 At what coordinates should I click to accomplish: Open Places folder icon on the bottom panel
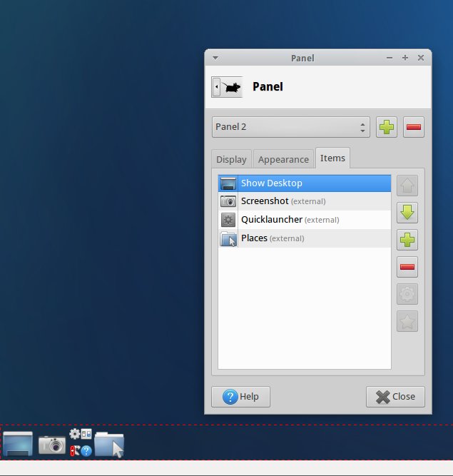(109, 444)
